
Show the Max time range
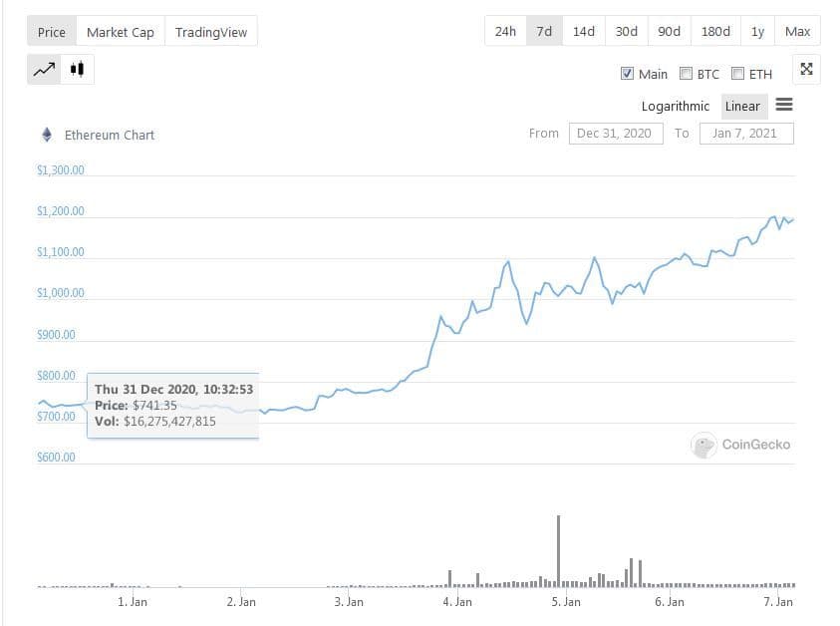point(797,31)
